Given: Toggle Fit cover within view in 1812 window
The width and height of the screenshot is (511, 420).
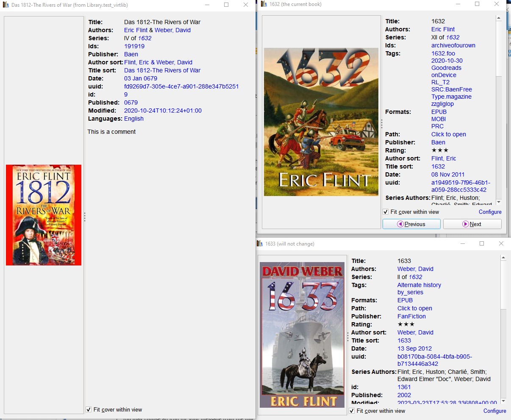Looking at the screenshot, I should [x=114, y=409].
